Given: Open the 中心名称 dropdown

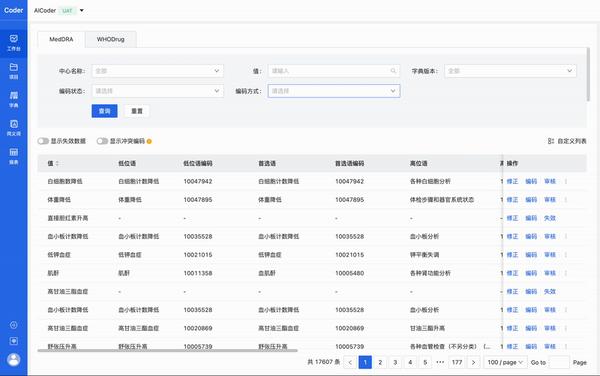Looking at the screenshot, I should coord(158,71).
